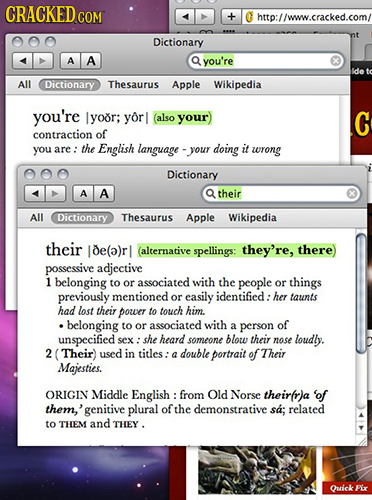The height and width of the screenshot is (500, 372).
Task: Click scroll down arrow in "their" Dictionary window
Action: click(x=361, y=428)
